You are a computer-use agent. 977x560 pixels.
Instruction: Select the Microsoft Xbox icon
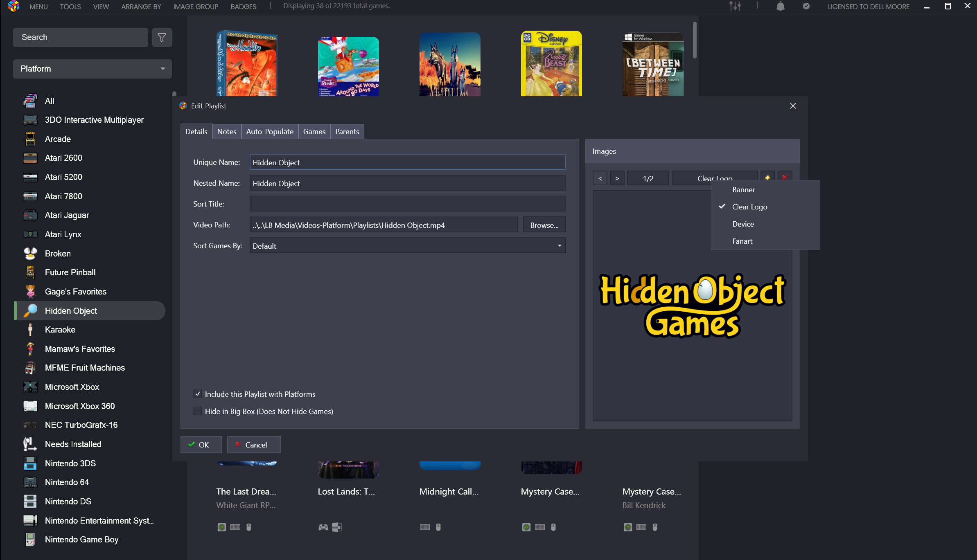30,387
